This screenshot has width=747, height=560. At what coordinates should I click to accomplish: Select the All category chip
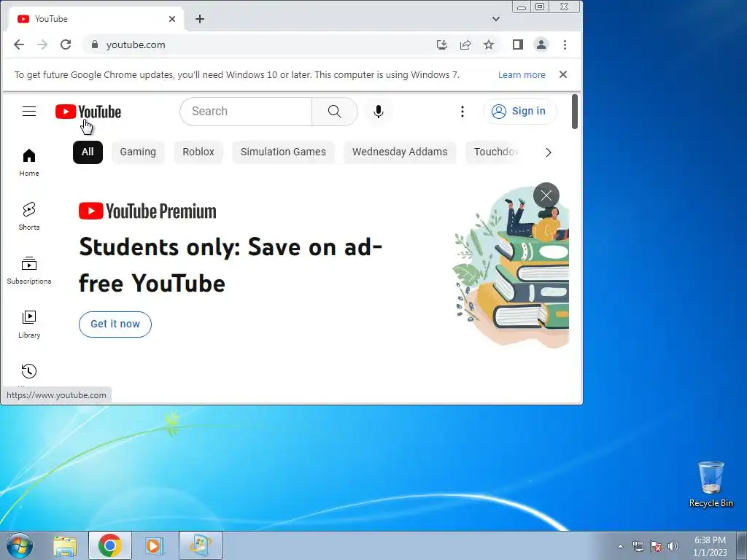(x=88, y=152)
